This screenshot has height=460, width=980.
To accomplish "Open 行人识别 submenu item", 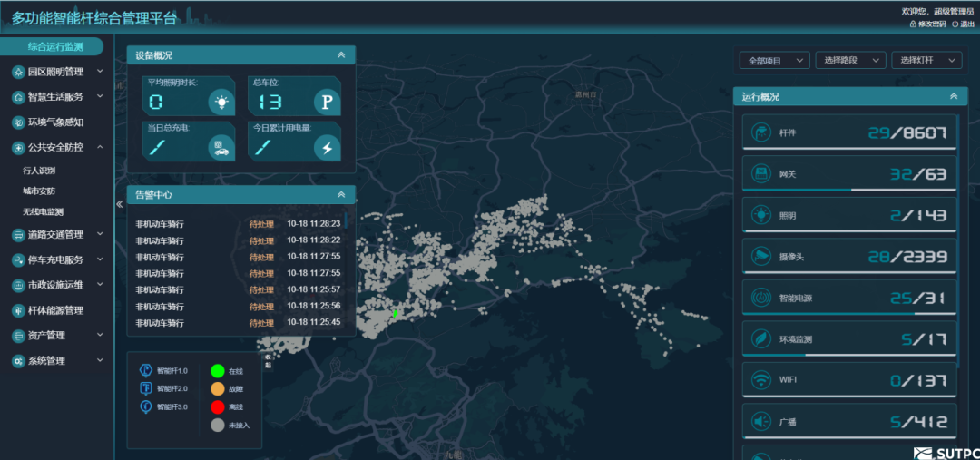I will pos(39,171).
